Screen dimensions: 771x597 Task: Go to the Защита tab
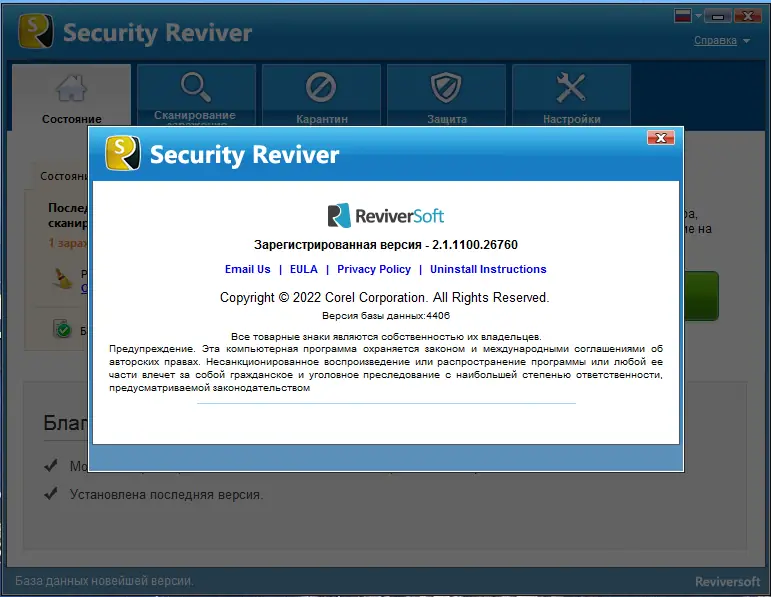(446, 95)
